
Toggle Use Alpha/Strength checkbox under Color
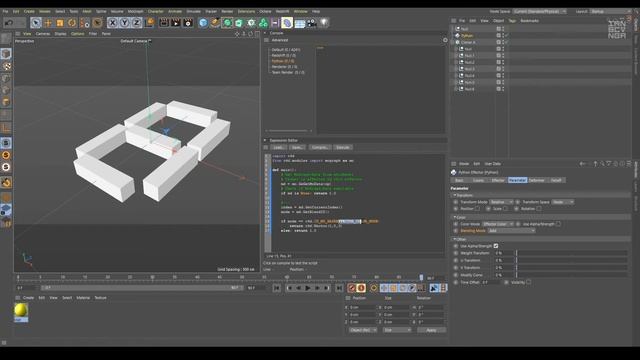[558, 224]
